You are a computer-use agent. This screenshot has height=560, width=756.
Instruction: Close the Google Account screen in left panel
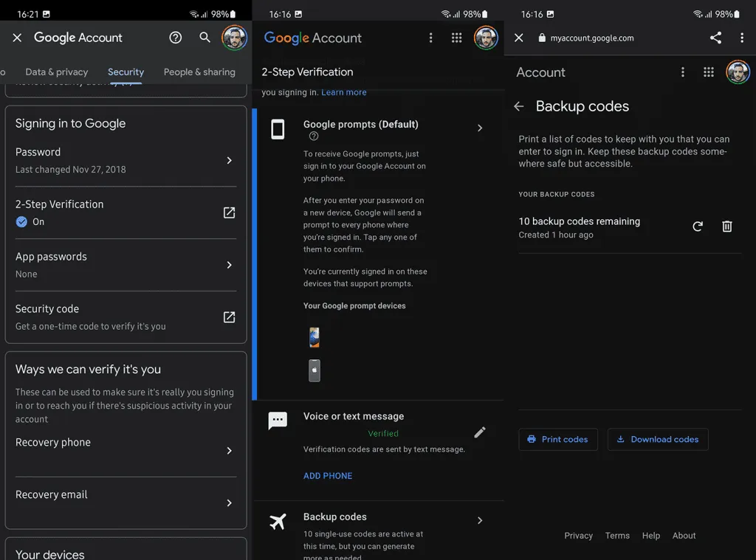point(18,38)
